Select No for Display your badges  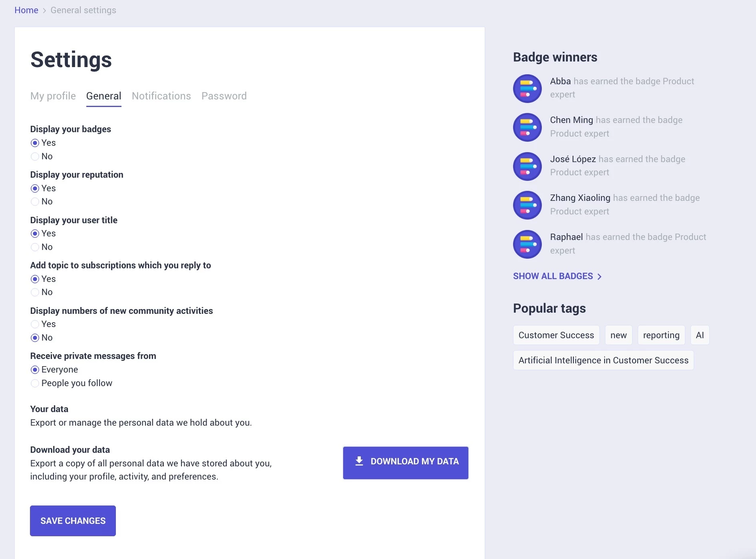pos(35,157)
